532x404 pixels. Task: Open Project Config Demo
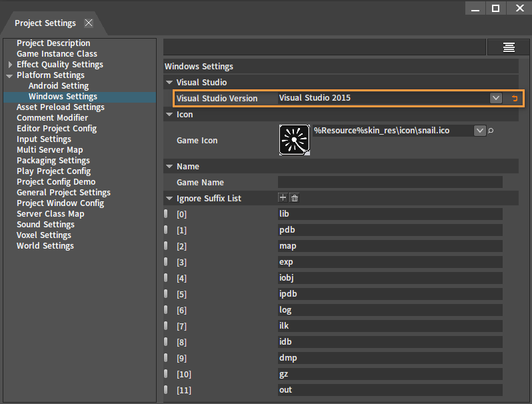(56, 182)
